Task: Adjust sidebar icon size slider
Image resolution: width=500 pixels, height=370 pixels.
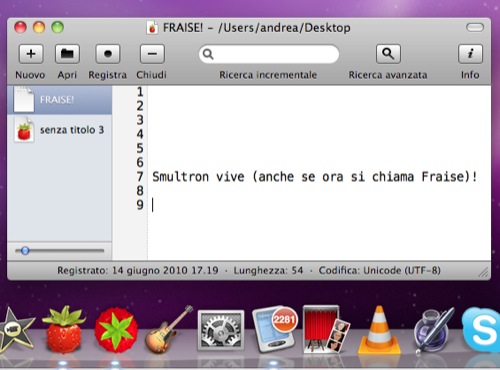Action: 25,251
